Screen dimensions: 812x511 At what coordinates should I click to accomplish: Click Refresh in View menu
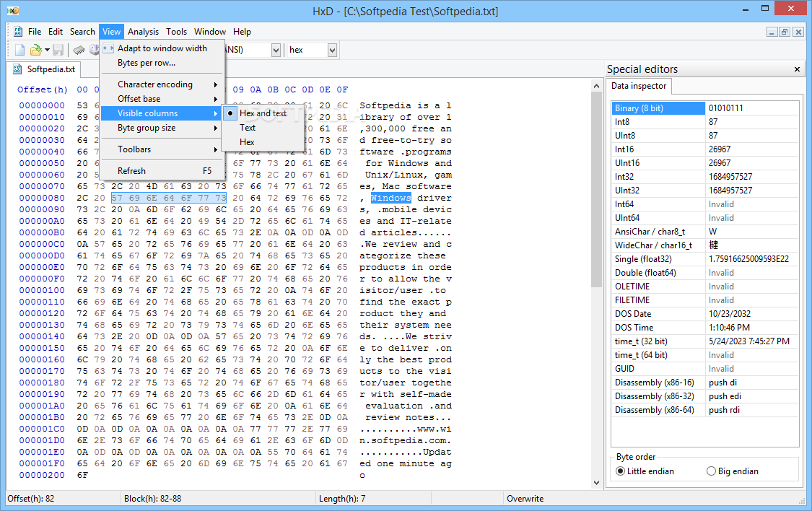coord(162,171)
